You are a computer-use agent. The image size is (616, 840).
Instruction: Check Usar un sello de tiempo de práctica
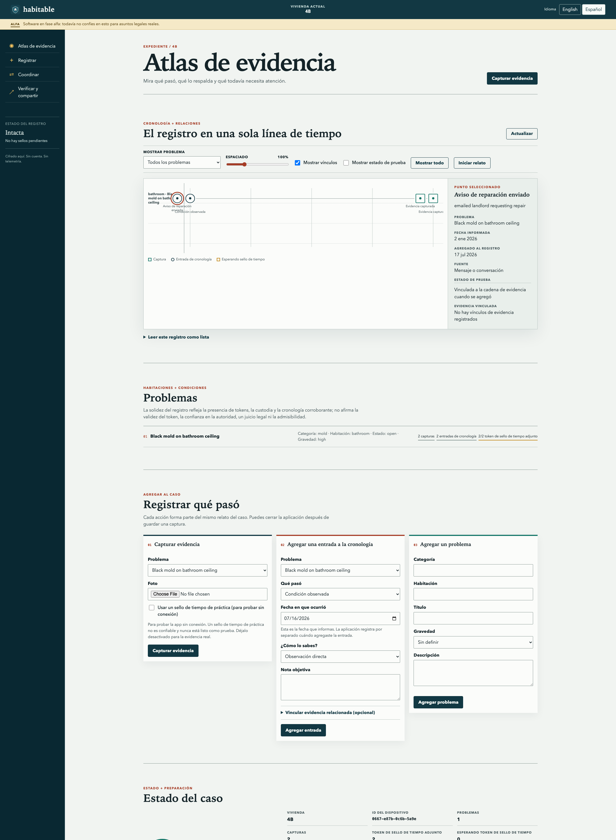[x=152, y=607]
